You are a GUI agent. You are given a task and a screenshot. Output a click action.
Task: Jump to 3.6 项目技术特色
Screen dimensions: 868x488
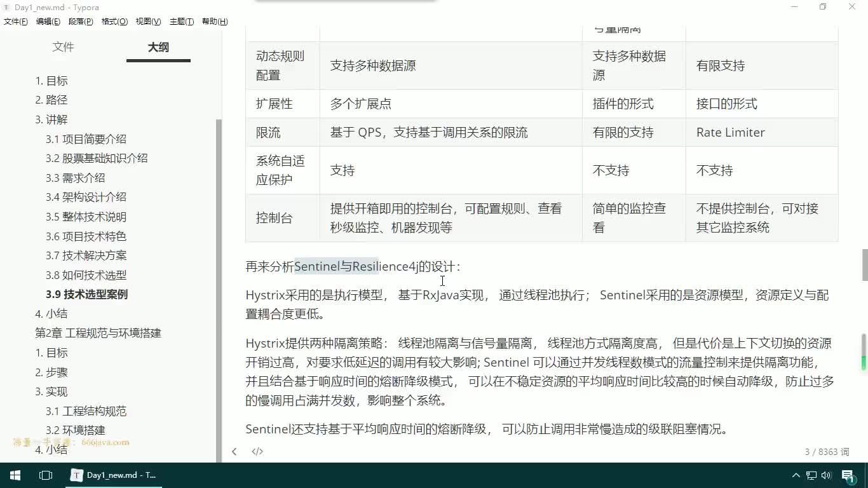click(x=86, y=236)
